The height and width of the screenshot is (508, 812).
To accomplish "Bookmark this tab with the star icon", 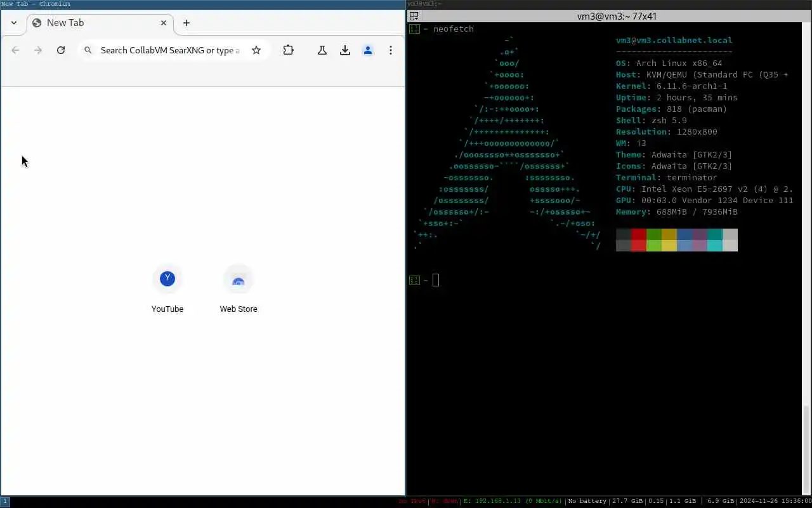I will [x=256, y=50].
